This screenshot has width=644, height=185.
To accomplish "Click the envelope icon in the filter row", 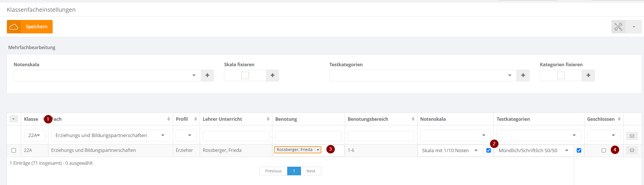I will (x=632, y=136).
